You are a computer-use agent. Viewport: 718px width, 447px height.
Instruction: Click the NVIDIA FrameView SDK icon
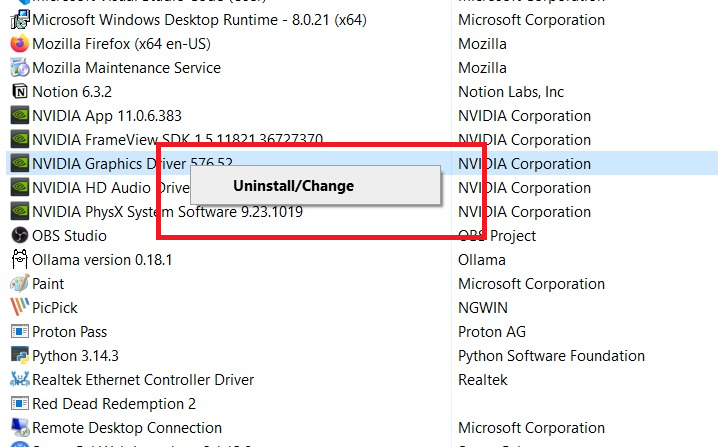[20, 139]
